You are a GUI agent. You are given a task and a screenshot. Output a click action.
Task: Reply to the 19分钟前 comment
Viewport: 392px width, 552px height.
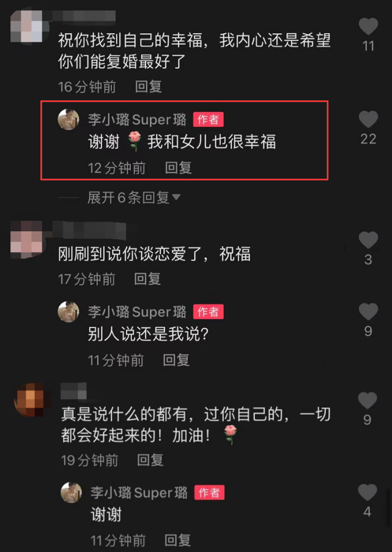(x=150, y=460)
